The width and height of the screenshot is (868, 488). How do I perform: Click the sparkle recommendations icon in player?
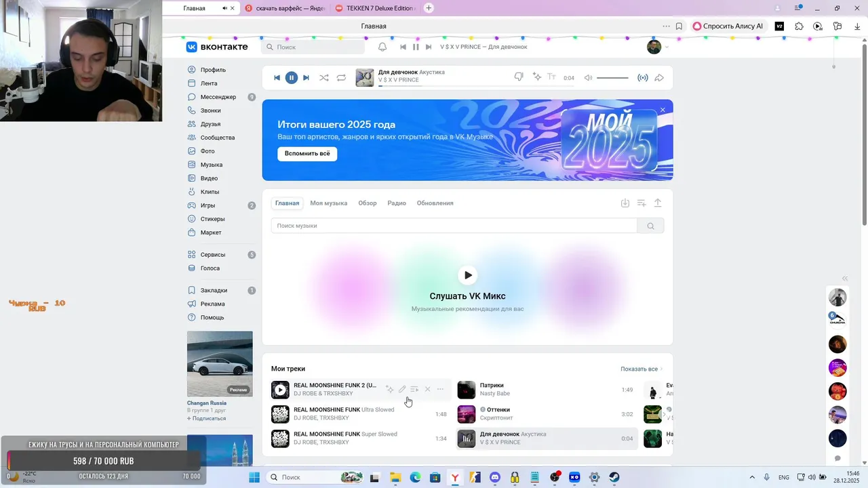pos(537,77)
